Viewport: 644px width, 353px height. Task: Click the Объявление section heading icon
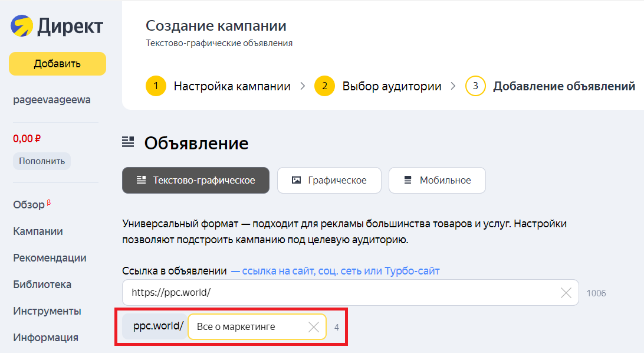click(128, 142)
